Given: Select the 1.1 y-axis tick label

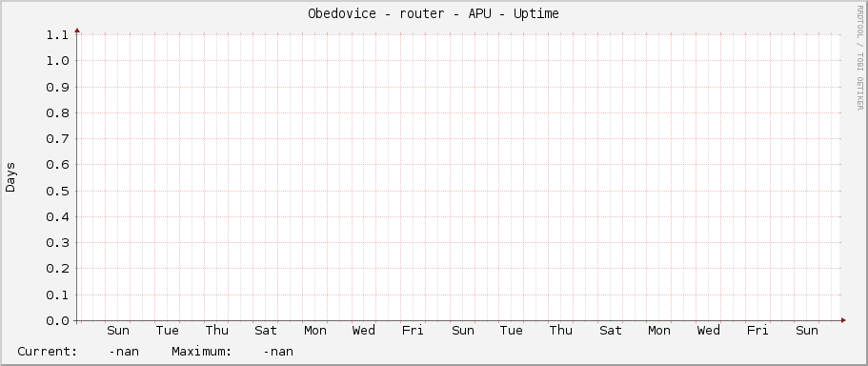Looking at the screenshot, I should [x=57, y=35].
